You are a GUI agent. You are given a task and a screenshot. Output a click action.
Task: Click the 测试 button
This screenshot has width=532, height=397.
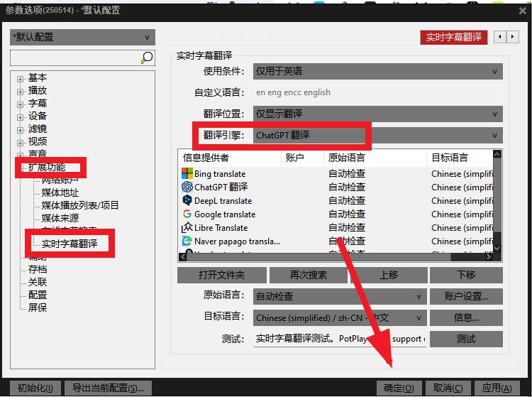point(466,339)
